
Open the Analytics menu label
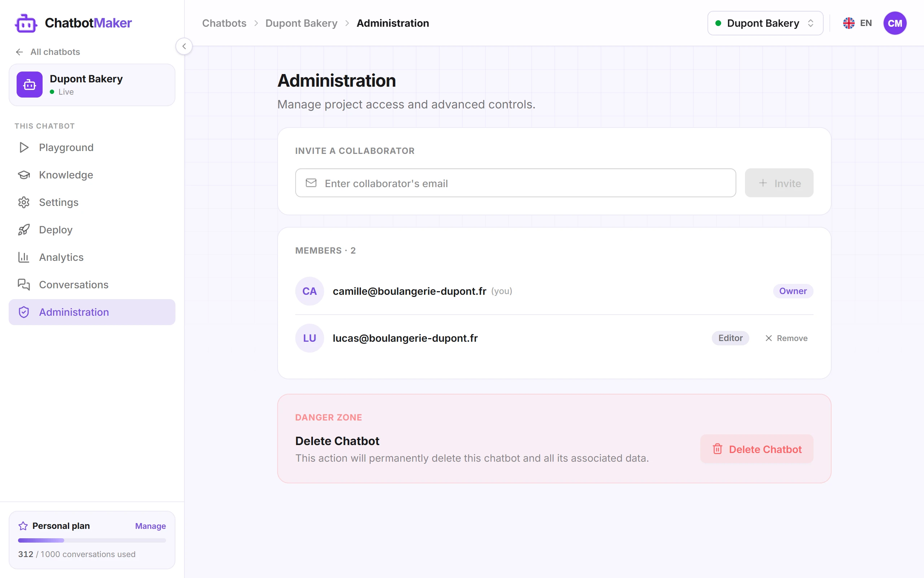tap(61, 257)
